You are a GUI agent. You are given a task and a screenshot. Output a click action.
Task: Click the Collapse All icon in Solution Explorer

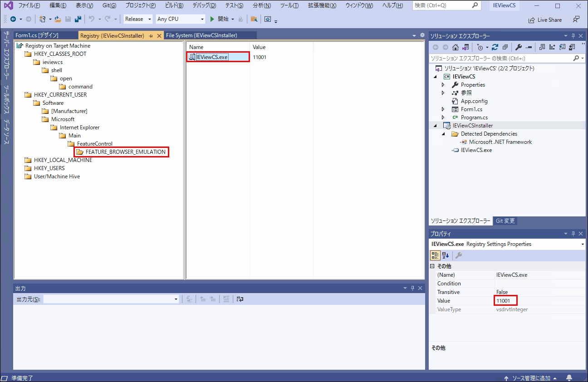click(x=505, y=47)
